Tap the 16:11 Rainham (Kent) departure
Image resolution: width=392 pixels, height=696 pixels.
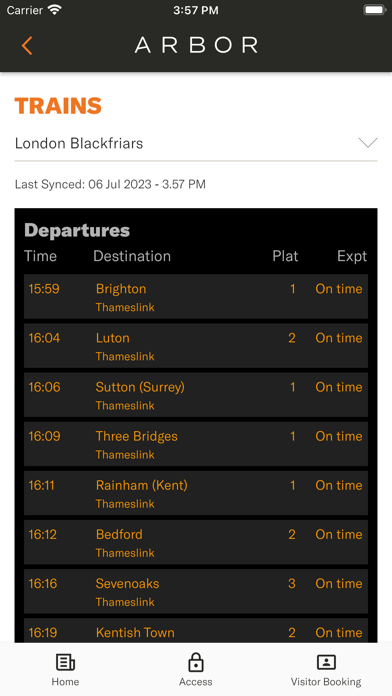196,493
